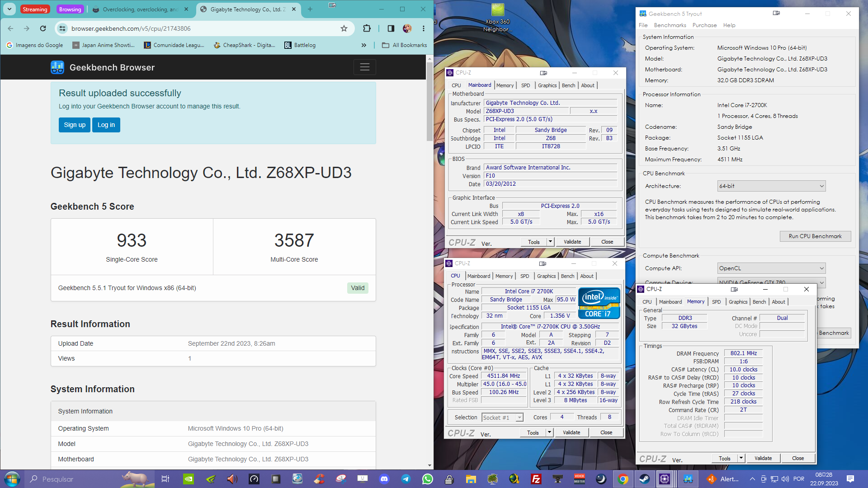The height and width of the screenshot is (488, 868).
Task: Switch to Bench tab in CPU tab CPU-Z window
Action: click(567, 276)
